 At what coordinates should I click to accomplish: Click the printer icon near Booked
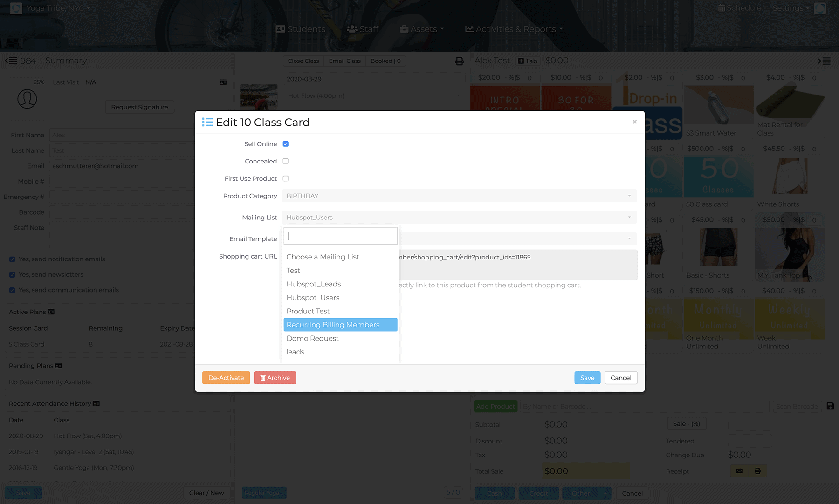click(460, 61)
